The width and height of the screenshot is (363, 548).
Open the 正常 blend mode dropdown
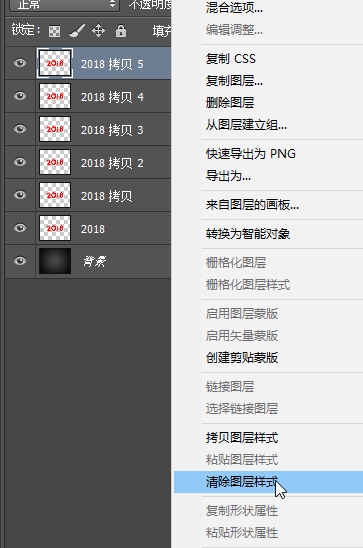[x=64, y=5]
